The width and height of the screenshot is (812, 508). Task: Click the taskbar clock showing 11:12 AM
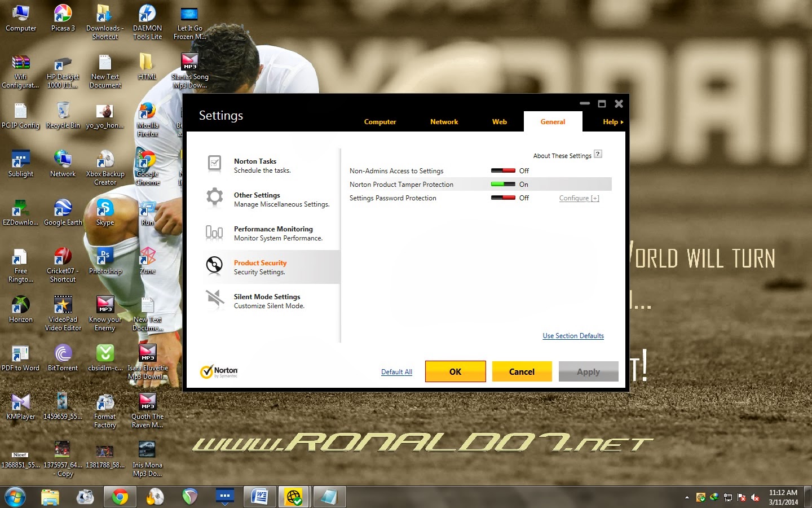(783, 497)
